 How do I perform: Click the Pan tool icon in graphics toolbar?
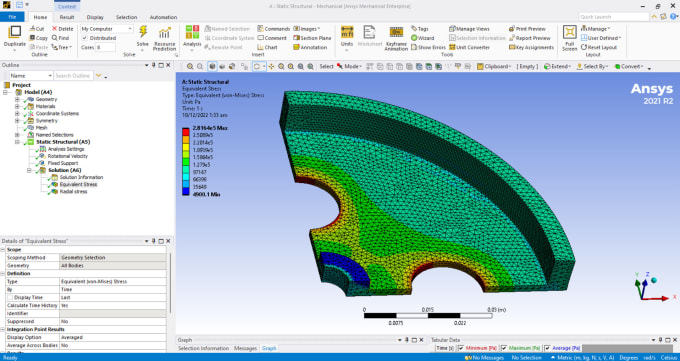tap(271, 66)
